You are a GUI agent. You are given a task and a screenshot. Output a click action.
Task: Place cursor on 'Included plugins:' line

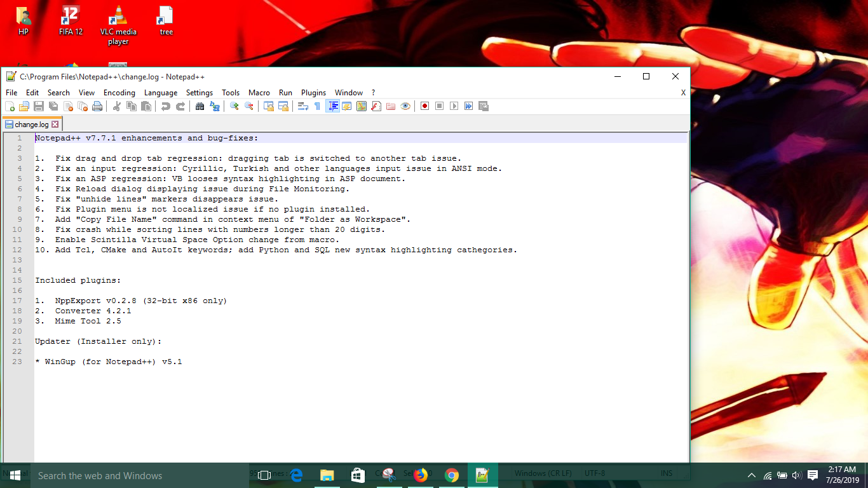pyautogui.click(x=78, y=280)
